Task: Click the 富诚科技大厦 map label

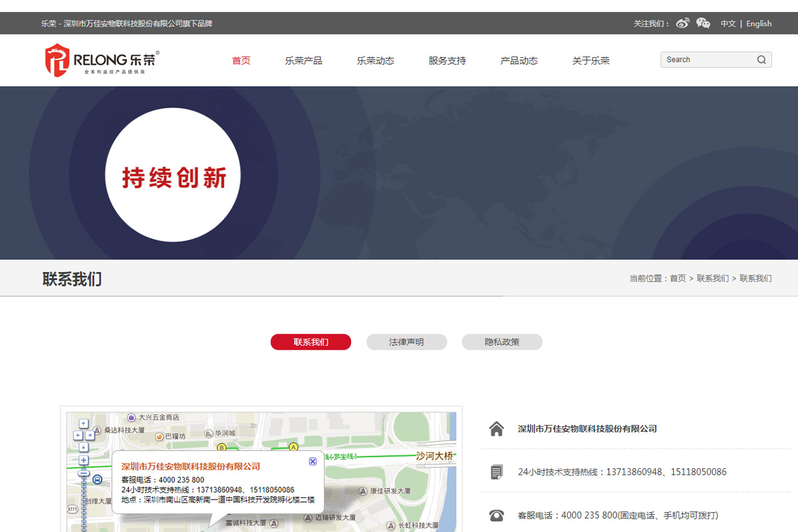Action: (246, 523)
